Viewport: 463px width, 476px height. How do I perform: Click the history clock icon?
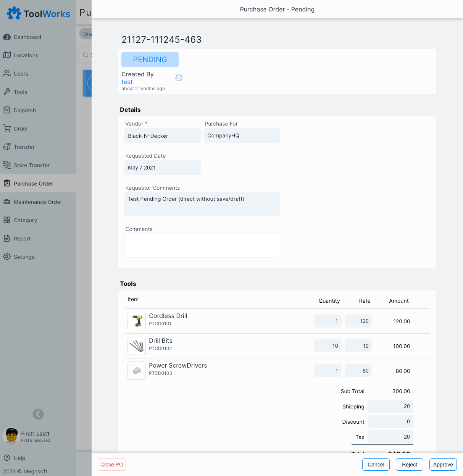point(179,78)
